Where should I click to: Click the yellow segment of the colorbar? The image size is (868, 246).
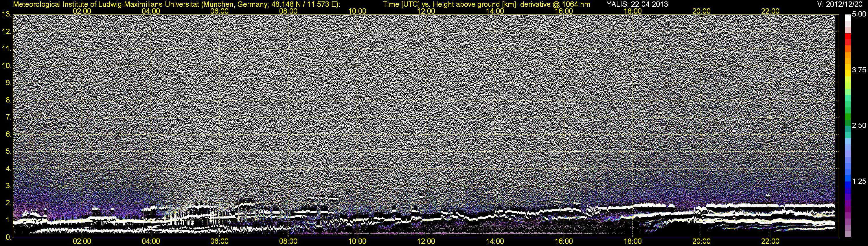point(848,74)
